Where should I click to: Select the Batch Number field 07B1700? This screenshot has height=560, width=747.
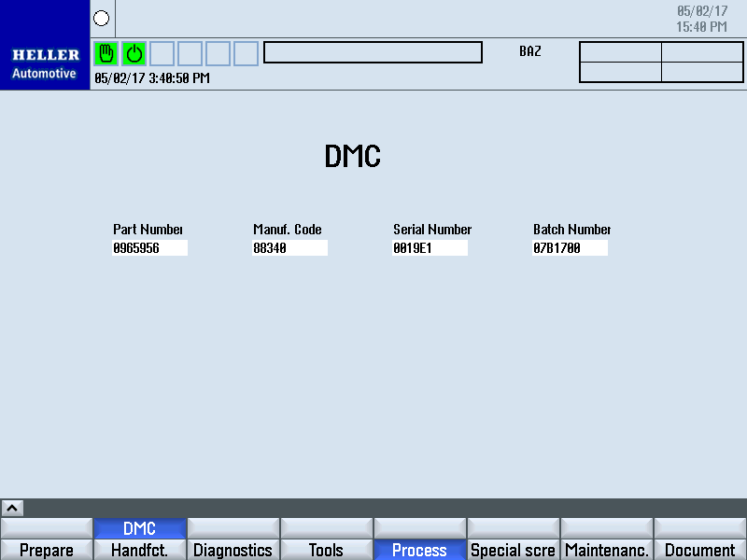coord(570,248)
